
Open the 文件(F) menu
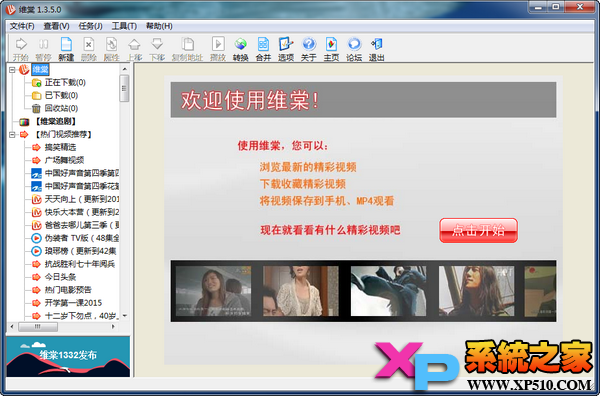(x=22, y=26)
